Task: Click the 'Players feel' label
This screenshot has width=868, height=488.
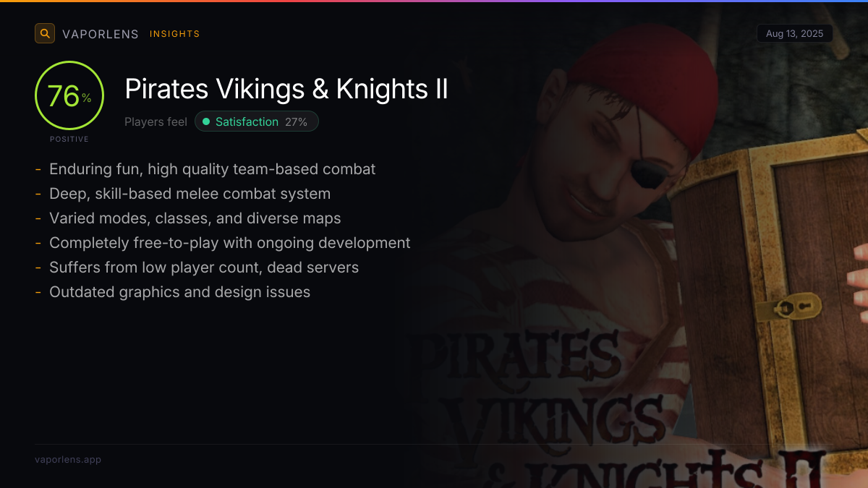Action: (156, 121)
